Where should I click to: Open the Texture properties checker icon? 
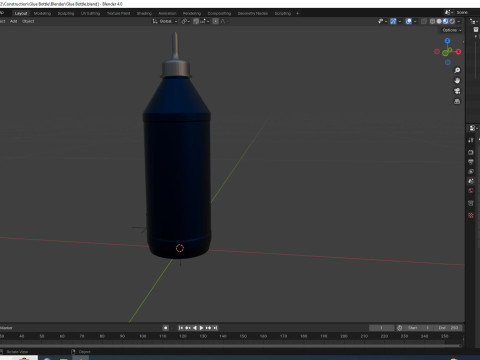[471, 216]
